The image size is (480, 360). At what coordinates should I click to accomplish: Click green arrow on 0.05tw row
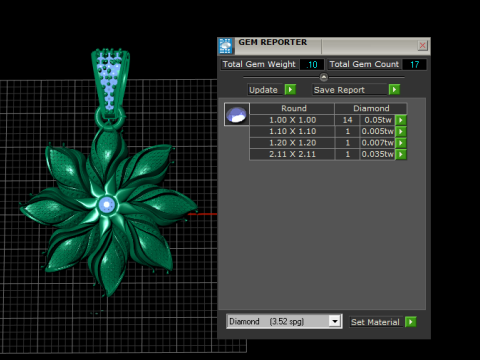(401, 120)
